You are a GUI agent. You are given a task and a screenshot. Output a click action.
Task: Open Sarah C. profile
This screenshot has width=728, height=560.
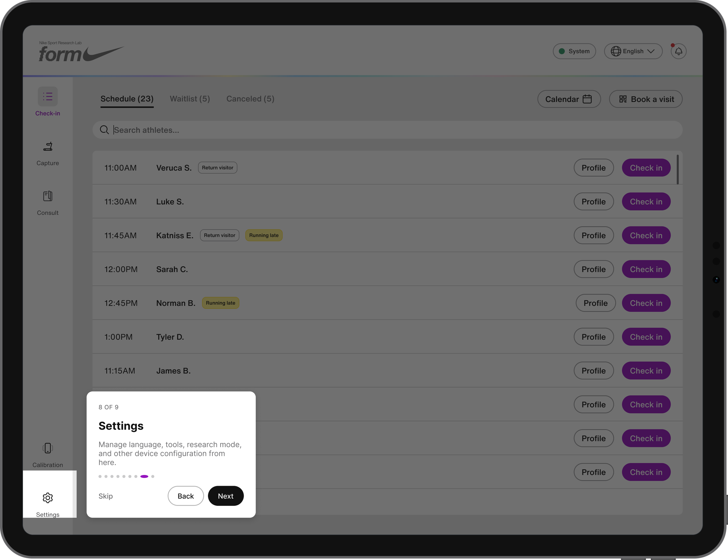[x=594, y=269]
